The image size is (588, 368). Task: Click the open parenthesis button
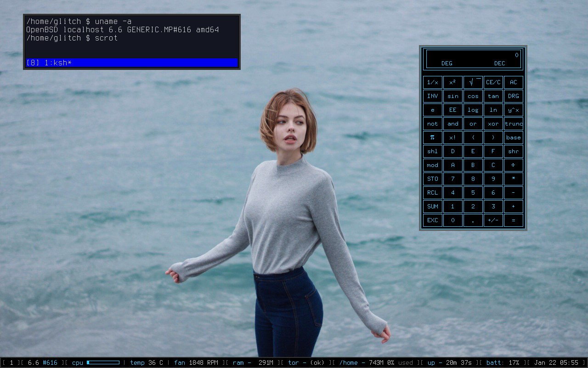pos(473,138)
